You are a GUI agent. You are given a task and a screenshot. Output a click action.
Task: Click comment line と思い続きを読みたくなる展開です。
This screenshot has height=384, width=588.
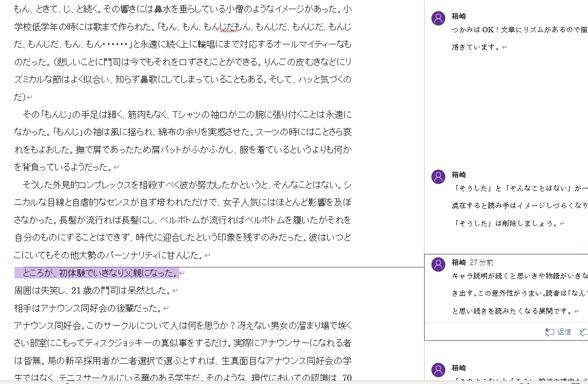click(512, 311)
